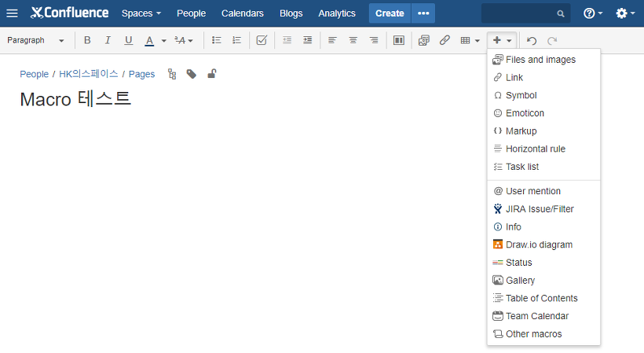Viewport: 644px width, 353px height.
Task: Open Analytics in the navigation bar
Action: 337,13
